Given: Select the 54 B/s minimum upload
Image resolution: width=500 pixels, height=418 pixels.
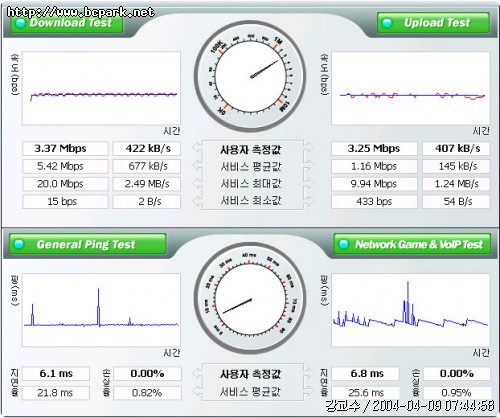Looking at the screenshot, I should point(456,201).
